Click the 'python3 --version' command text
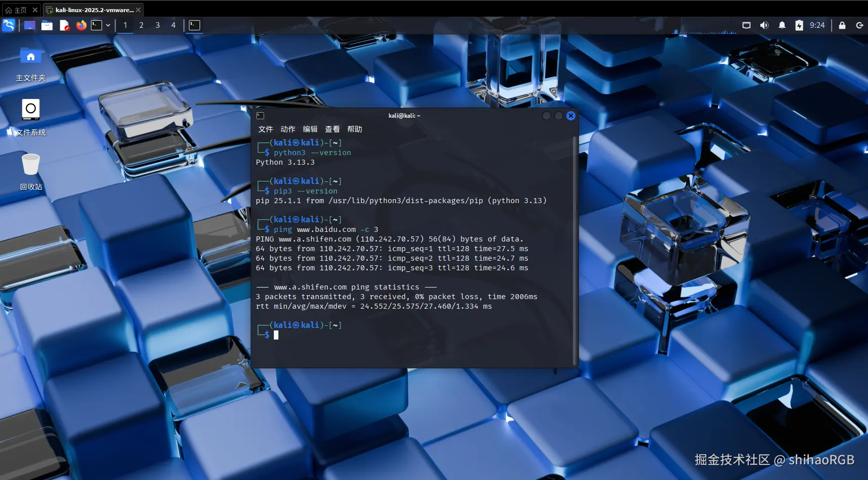Viewport: 868px width, 480px height. (312, 153)
